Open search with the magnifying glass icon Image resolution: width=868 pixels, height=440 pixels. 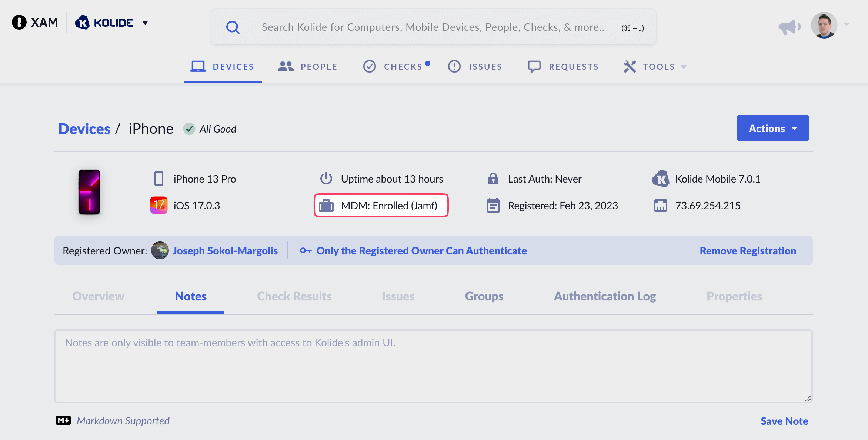pos(233,27)
